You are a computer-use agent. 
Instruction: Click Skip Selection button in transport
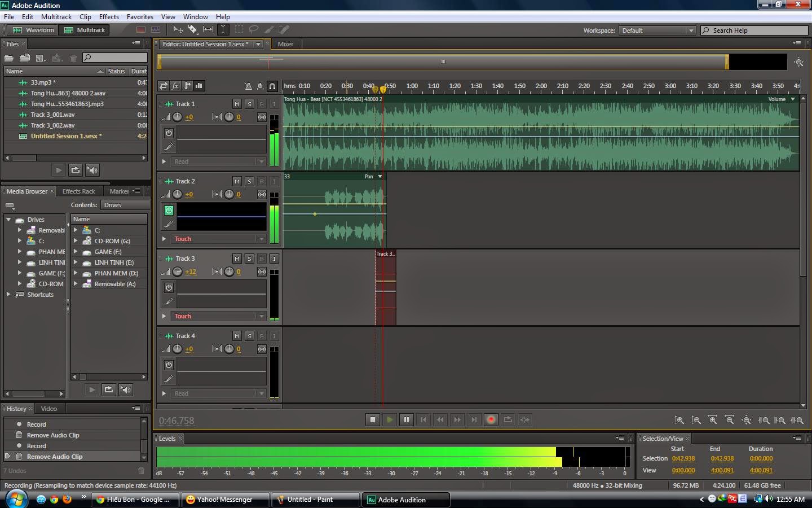coord(525,420)
